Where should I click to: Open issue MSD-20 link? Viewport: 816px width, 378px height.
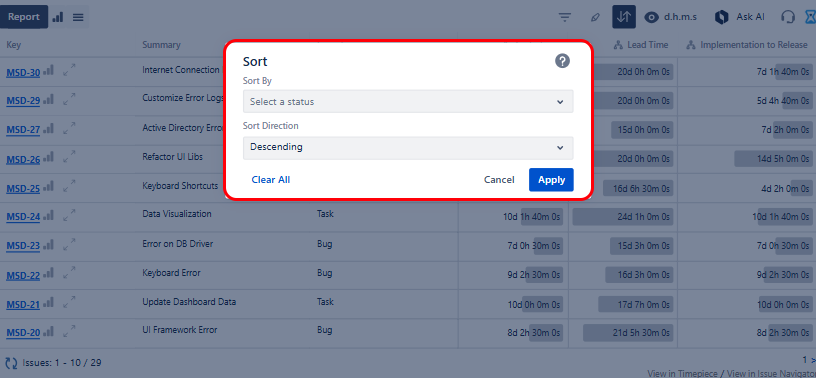coord(23,334)
